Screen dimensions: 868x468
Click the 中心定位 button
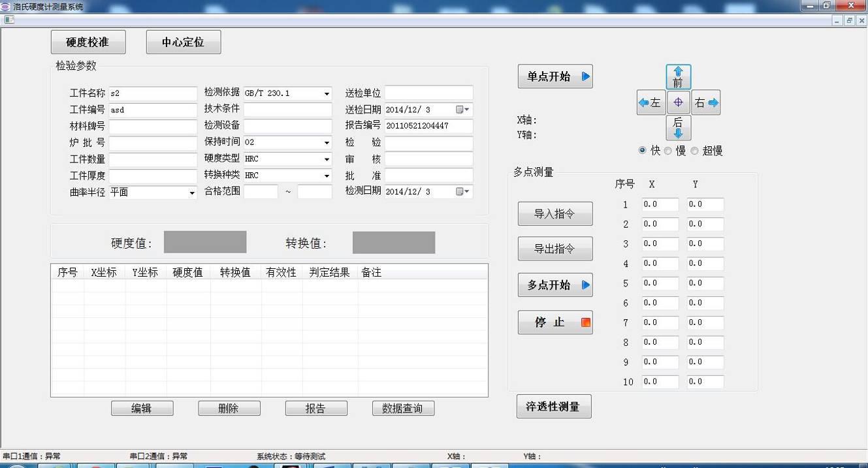(183, 42)
